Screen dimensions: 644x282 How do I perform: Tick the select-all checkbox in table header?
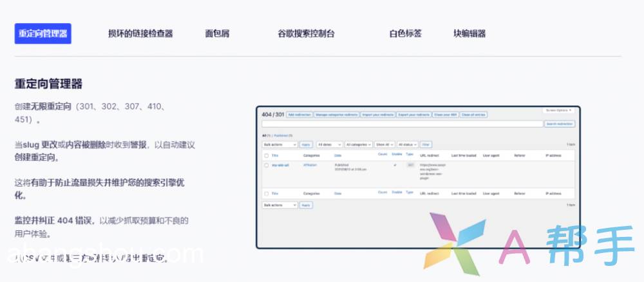tap(266, 155)
